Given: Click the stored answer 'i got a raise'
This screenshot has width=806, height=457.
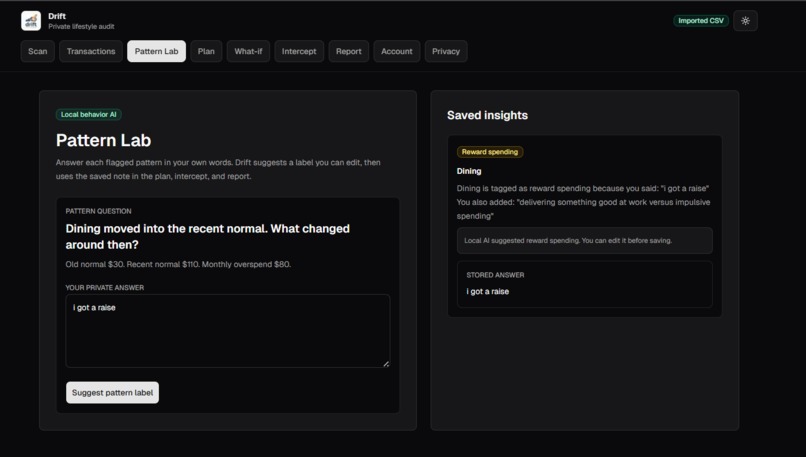Looking at the screenshot, I should [x=487, y=291].
